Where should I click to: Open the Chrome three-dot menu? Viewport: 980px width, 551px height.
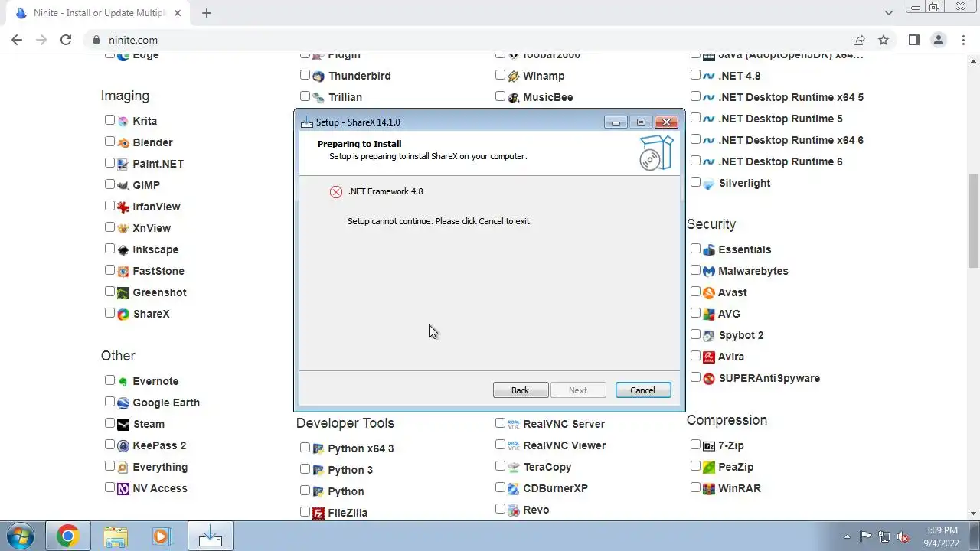(x=963, y=40)
